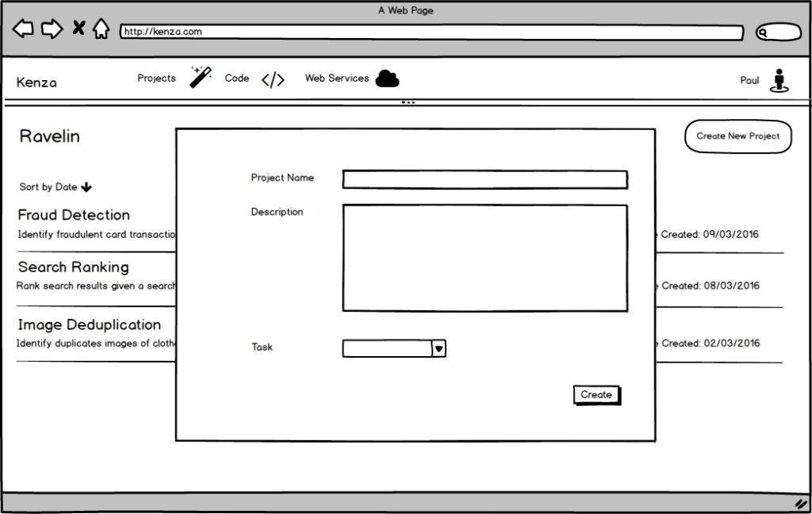812x514 pixels.
Task: Click the browser forward arrow icon
Action: [52, 29]
